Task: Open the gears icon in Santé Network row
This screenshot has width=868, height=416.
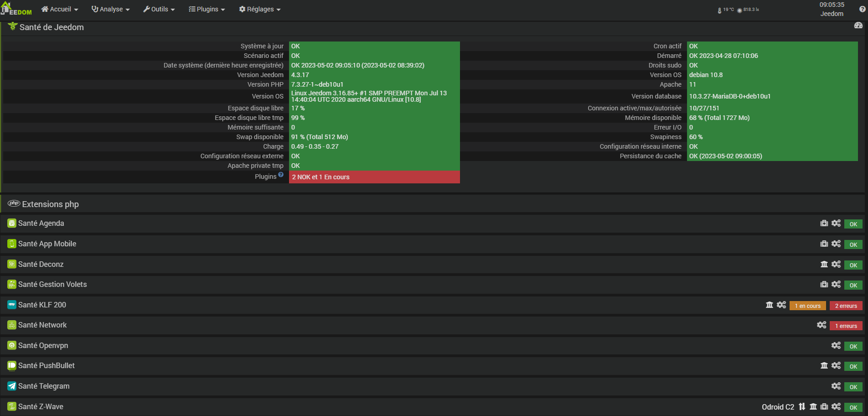Action: tap(821, 325)
